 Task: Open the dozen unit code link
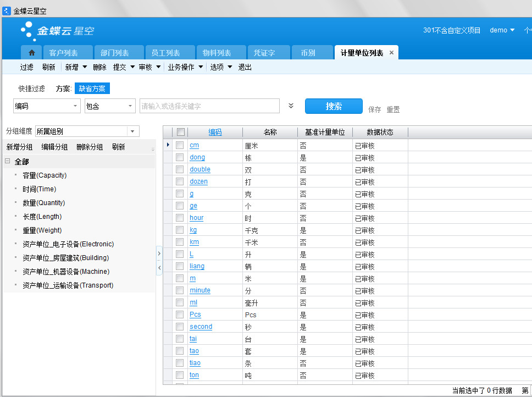point(198,181)
